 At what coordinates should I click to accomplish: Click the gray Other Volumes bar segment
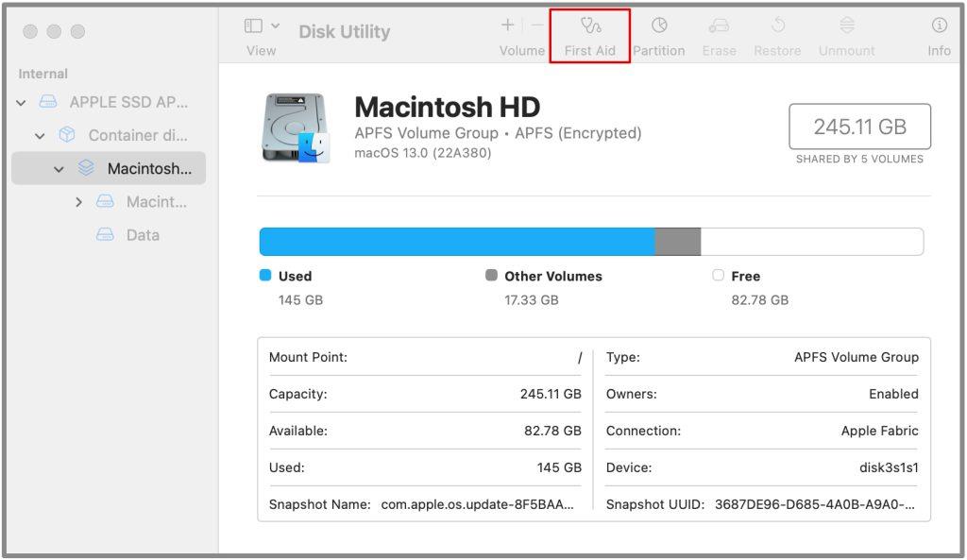678,242
